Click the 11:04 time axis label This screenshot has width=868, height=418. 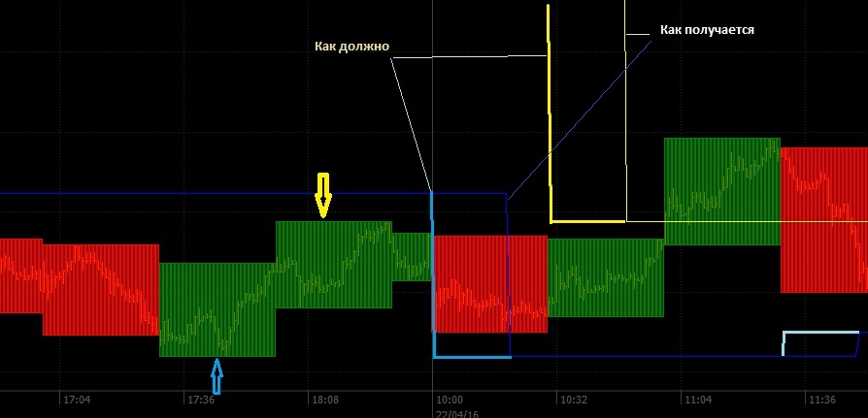(698, 399)
